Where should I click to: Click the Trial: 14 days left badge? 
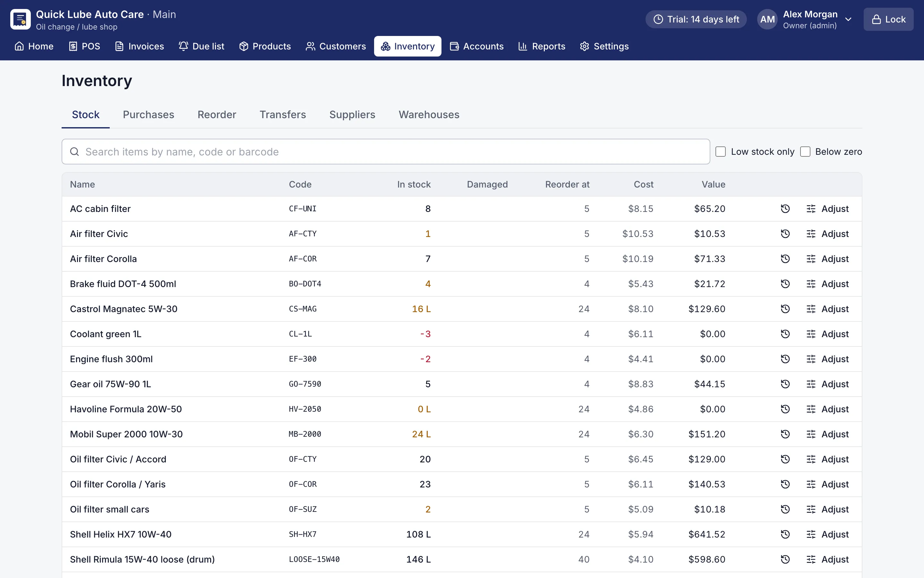tap(696, 19)
